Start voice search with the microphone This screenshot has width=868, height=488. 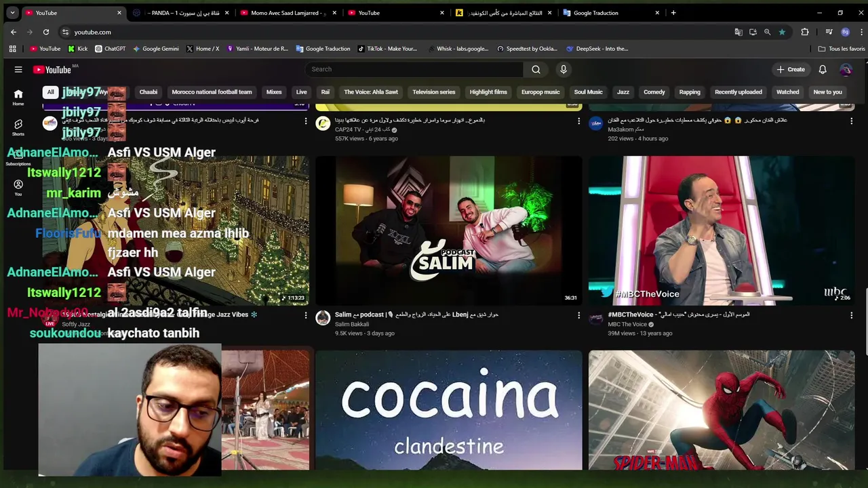563,69
